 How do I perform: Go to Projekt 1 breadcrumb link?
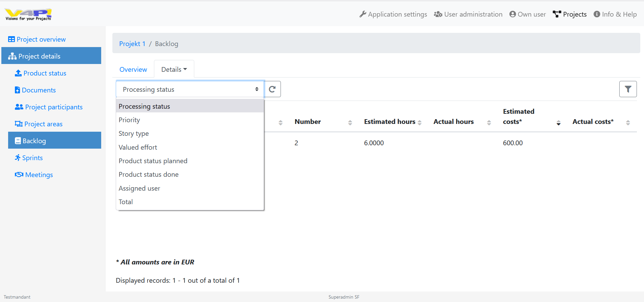(x=132, y=44)
